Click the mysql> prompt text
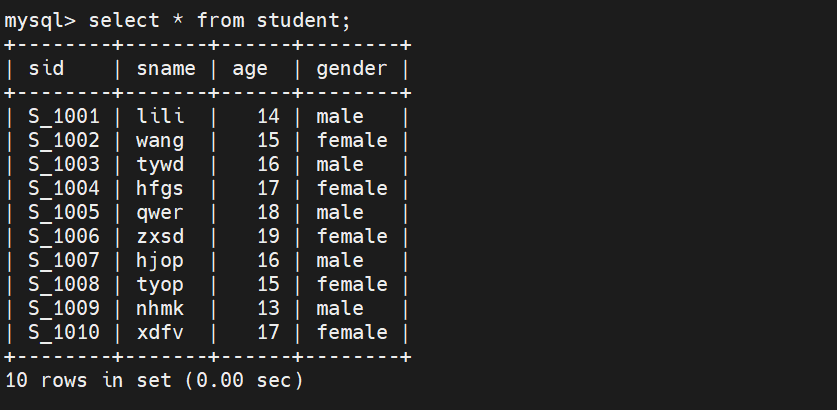The width and height of the screenshot is (837, 410). coord(40,21)
